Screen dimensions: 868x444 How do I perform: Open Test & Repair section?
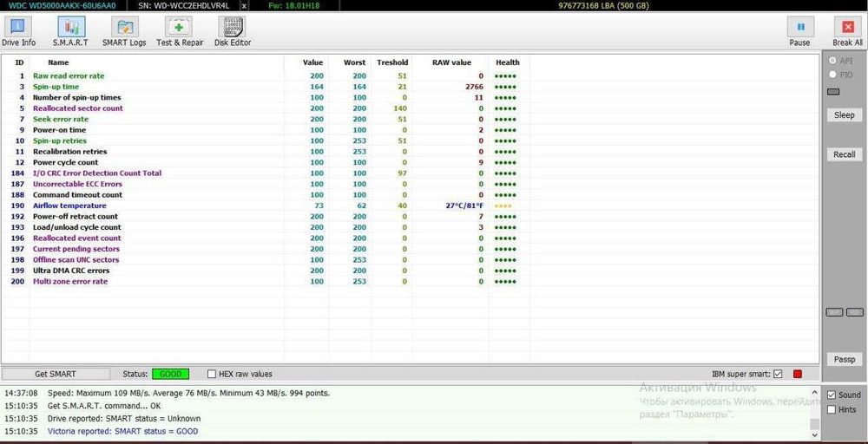180,31
